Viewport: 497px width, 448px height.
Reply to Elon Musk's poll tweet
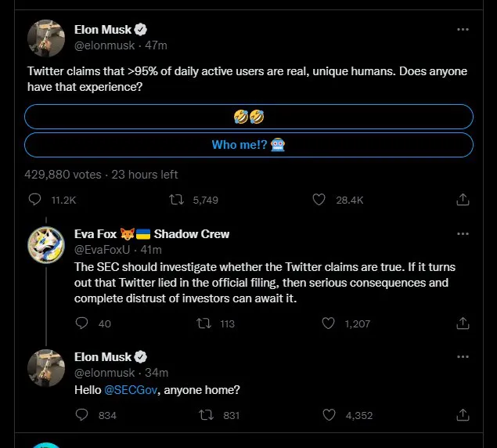coord(34,200)
